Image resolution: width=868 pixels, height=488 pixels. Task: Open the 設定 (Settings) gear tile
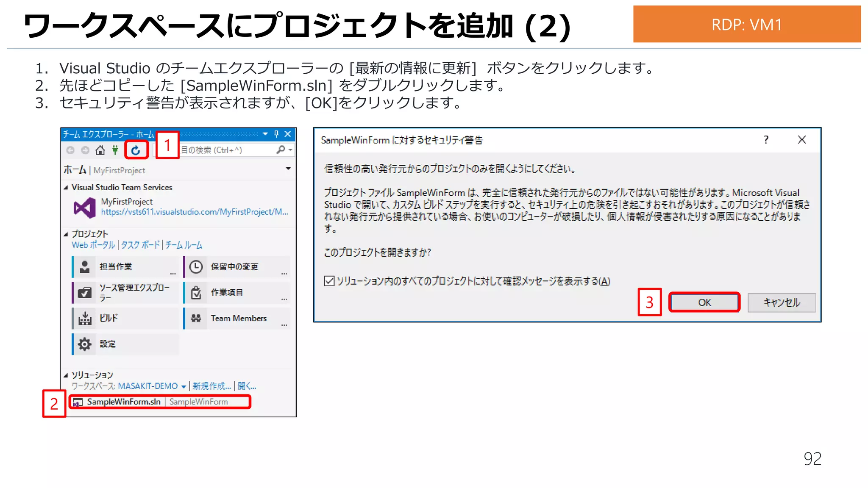coord(125,344)
